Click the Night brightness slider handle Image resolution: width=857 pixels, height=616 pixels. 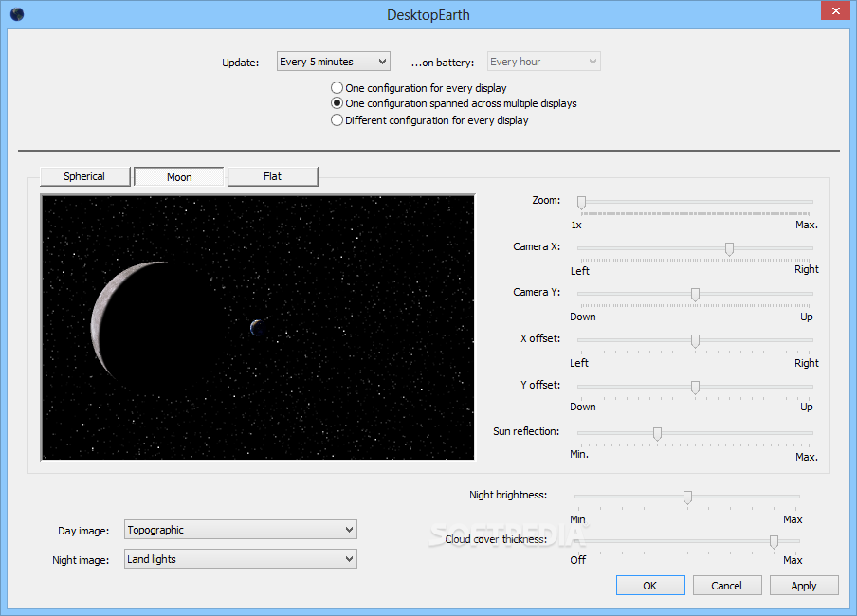click(x=687, y=497)
